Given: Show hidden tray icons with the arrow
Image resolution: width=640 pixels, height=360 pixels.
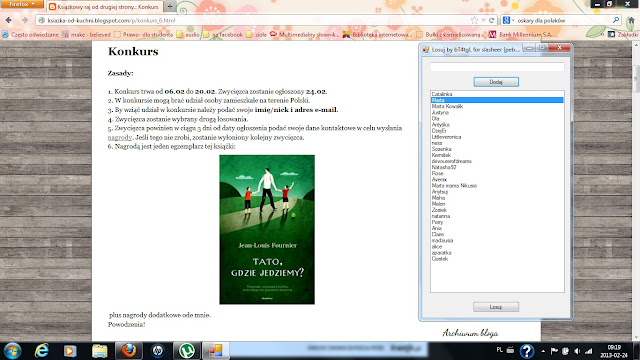Looking at the screenshot, I should pyautogui.click(x=543, y=351).
